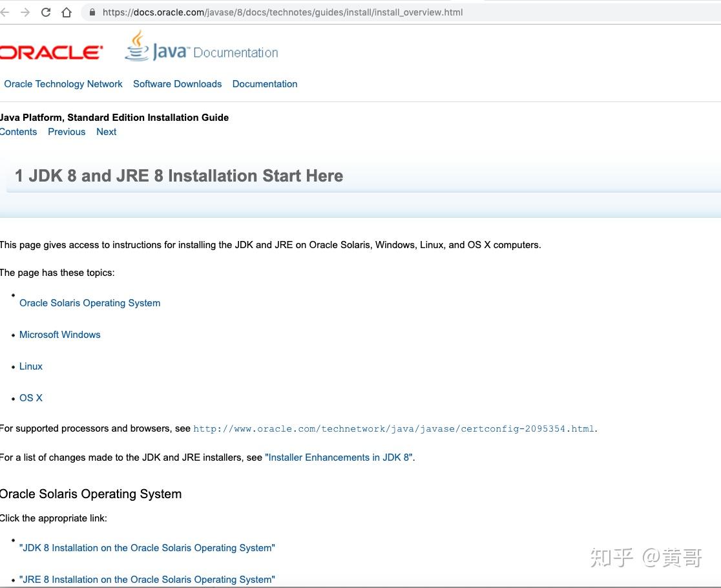Click the padlock site security icon
Viewport: 721px width, 588px height.
(92, 12)
